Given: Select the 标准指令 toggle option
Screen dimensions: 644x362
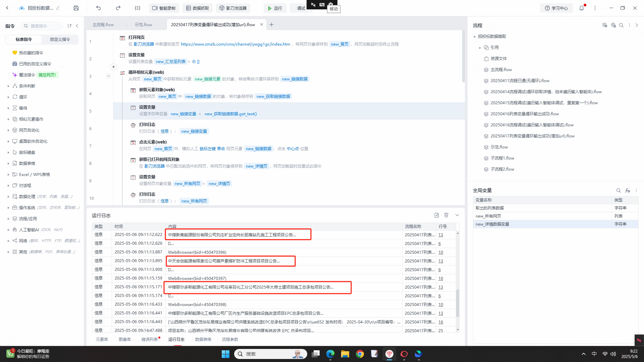Looking at the screenshot, I should [x=24, y=40].
